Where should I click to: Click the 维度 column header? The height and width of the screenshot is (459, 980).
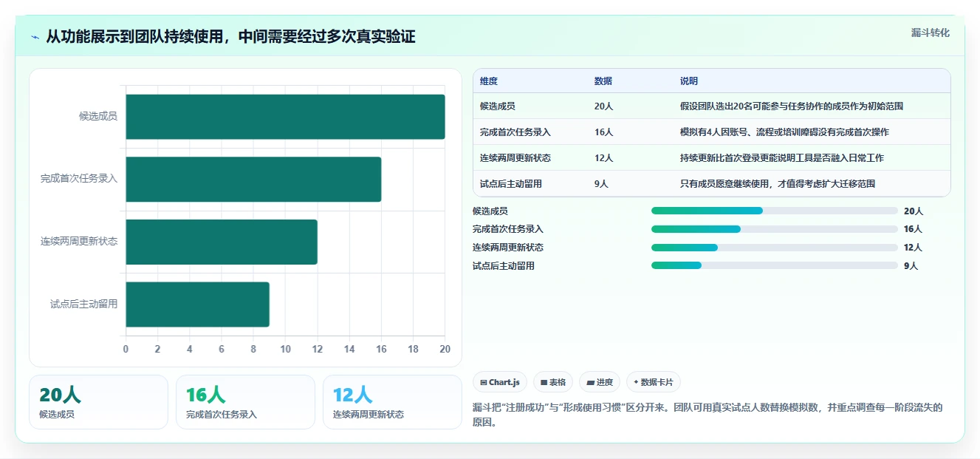489,81
